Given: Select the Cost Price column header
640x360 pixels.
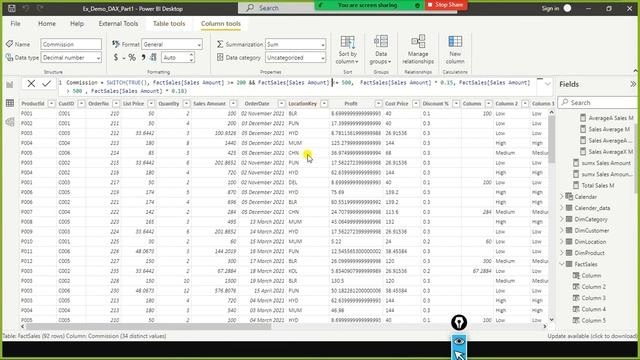Looking at the screenshot, I should tap(396, 104).
